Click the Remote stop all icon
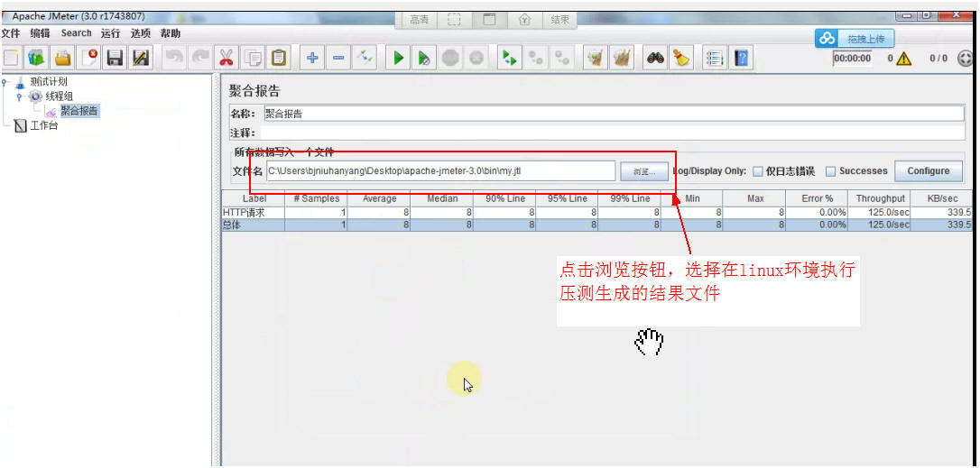 click(x=536, y=59)
